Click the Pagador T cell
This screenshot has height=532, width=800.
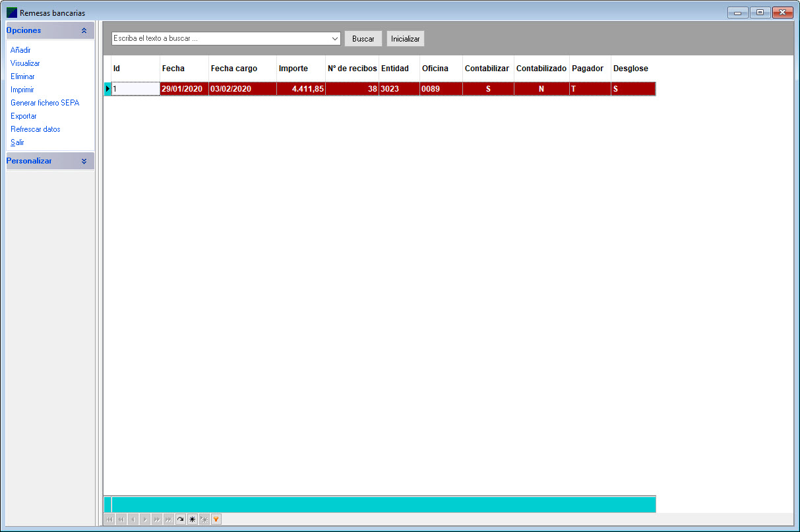click(590, 89)
